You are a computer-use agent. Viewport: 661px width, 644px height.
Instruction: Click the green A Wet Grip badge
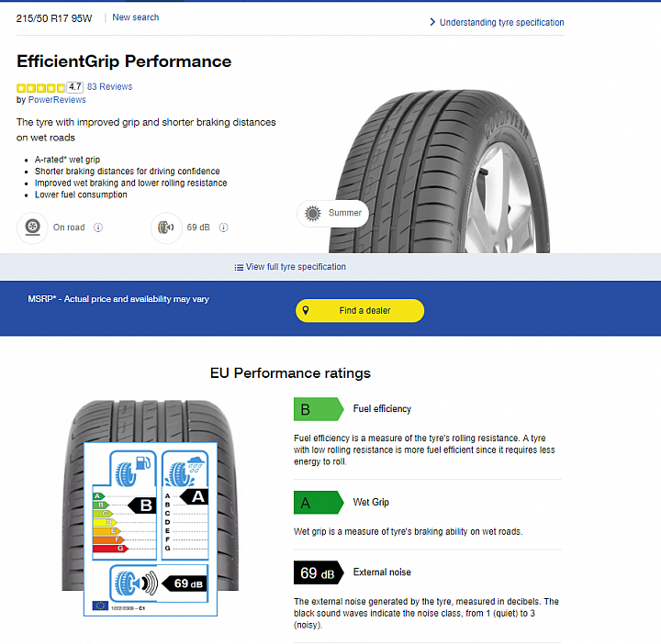coord(319,503)
